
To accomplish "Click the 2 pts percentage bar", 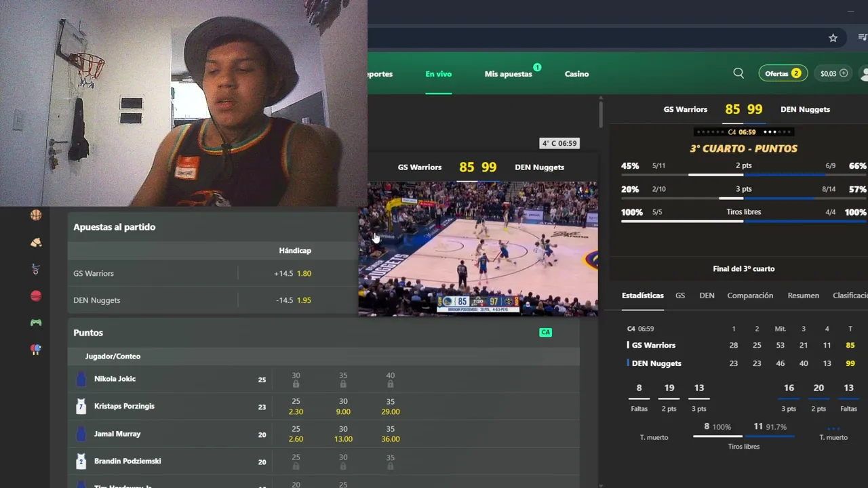I will pos(744,174).
